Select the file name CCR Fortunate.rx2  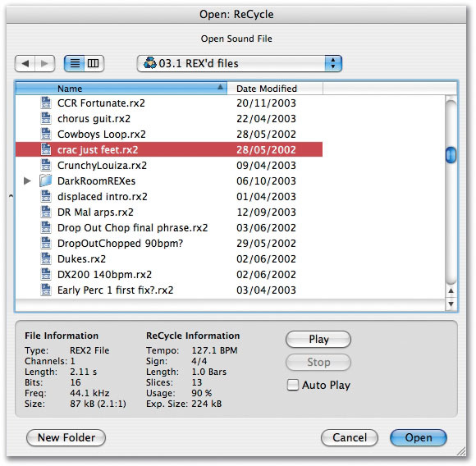coord(101,103)
